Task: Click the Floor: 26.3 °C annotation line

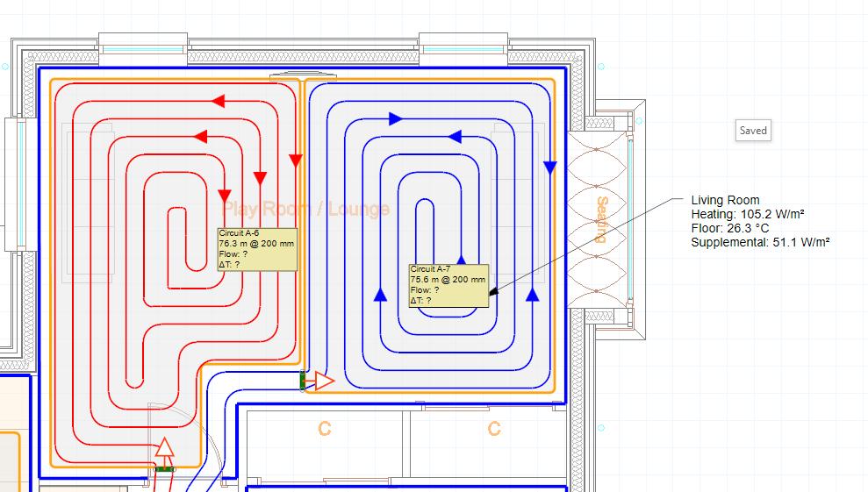Action: [729, 228]
